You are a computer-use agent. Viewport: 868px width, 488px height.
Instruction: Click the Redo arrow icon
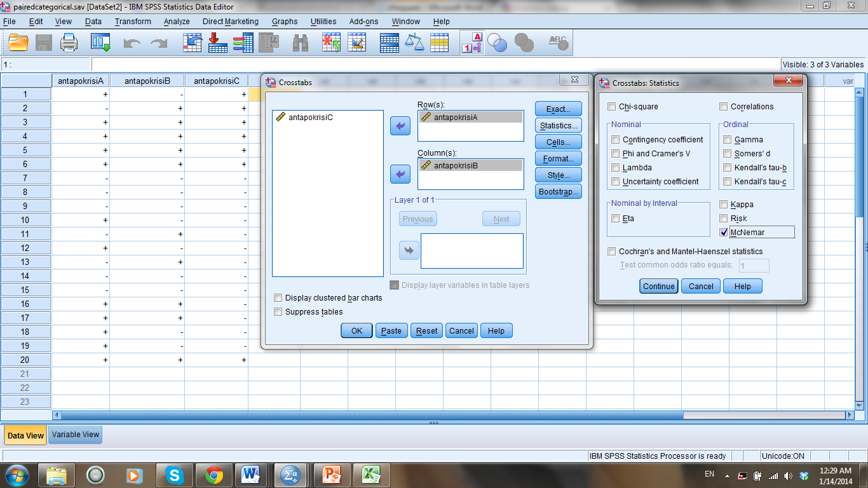pos(158,43)
